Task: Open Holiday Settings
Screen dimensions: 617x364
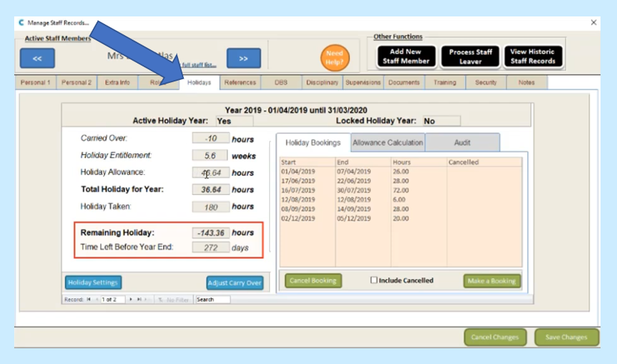Action: [93, 283]
